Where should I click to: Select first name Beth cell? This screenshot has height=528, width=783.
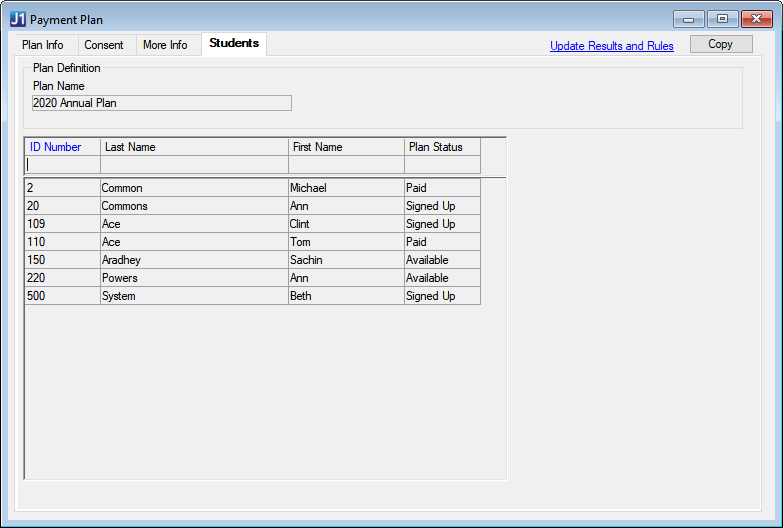point(346,296)
